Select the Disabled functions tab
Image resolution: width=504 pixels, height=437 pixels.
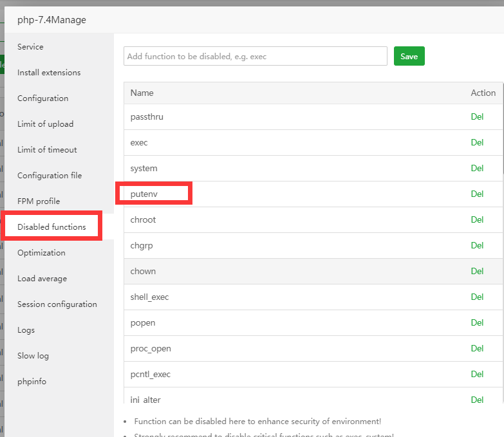coord(51,227)
